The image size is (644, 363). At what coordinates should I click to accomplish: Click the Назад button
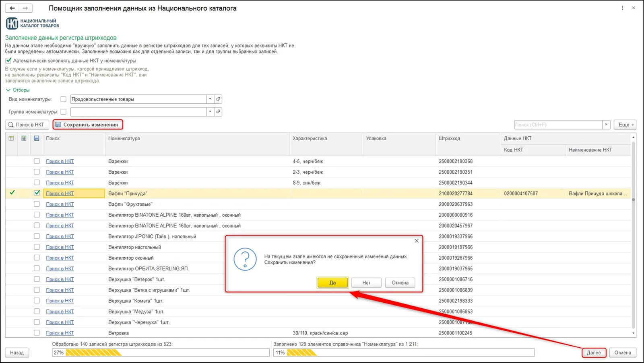17,353
